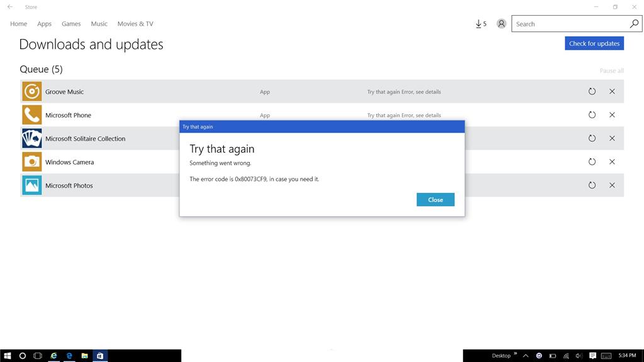Click the Desktop toolbar label

click(501, 356)
